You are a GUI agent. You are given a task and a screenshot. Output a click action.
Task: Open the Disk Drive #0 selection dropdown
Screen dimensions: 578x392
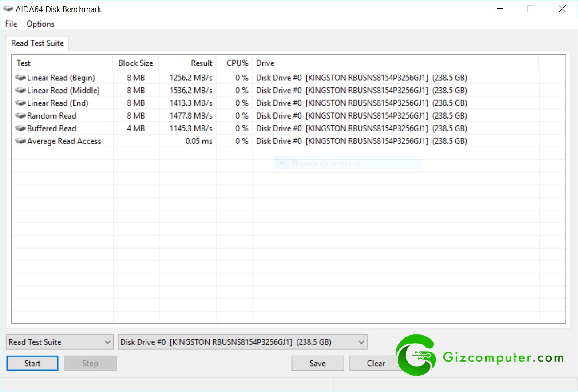pos(243,342)
